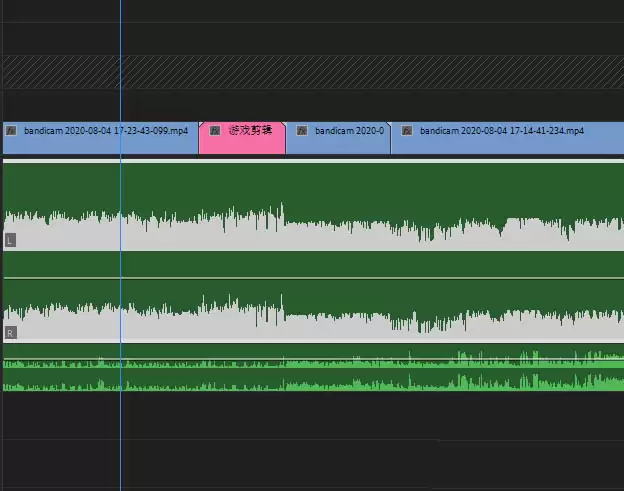Click the left channel large audio waveform
624x491 pixels.
[x=313, y=205]
